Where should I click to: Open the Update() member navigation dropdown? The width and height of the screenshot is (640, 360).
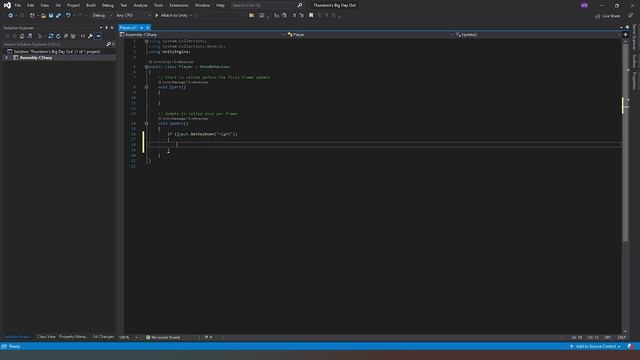[538, 35]
